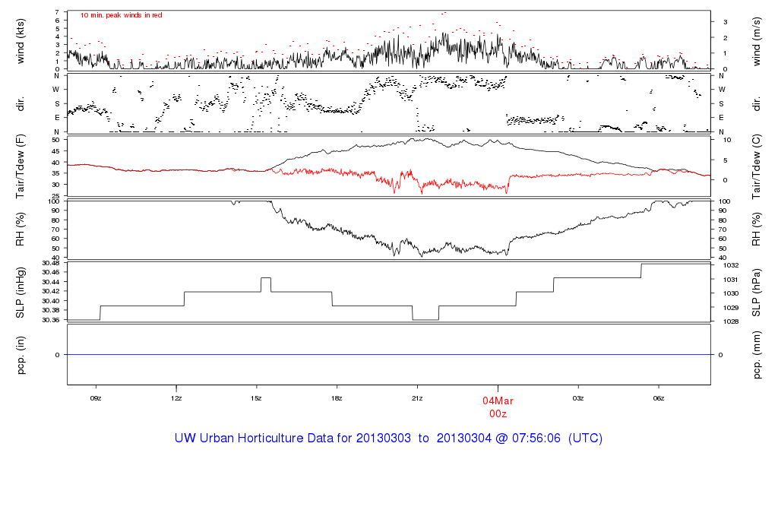Click the "30.42" pressure tick label

pyautogui.click(x=51, y=291)
